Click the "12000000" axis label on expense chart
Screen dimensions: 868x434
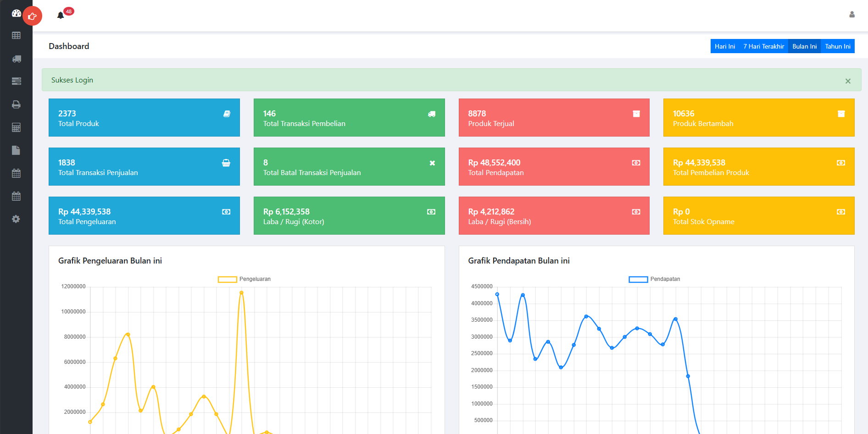(73, 287)
